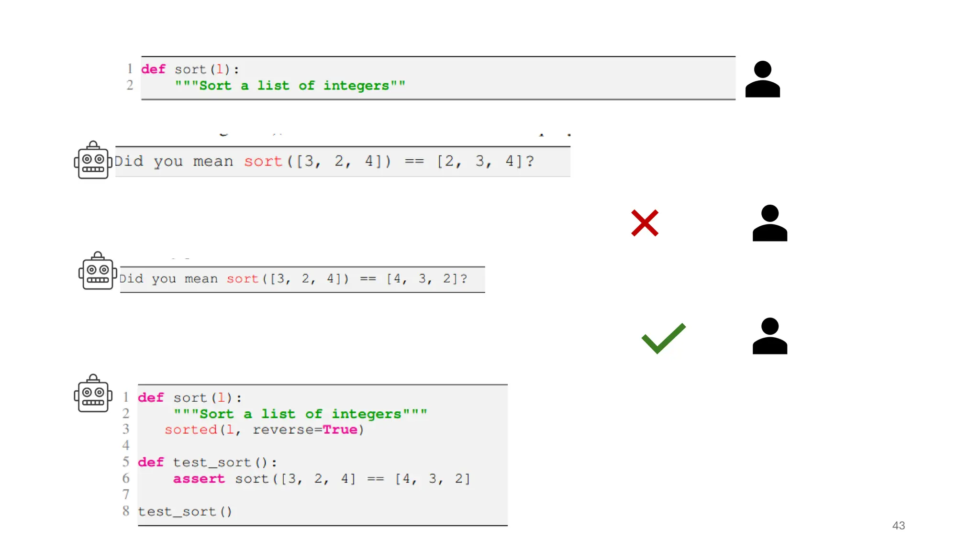Click the slide page number 43
980x551 pixels.
[898, 526]
